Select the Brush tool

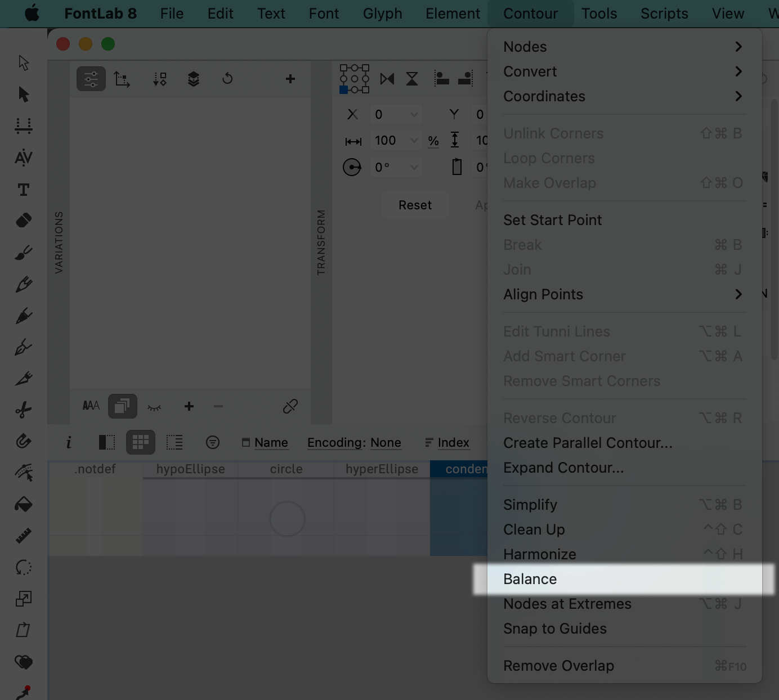pyautogui.click(x=24, y=253)
